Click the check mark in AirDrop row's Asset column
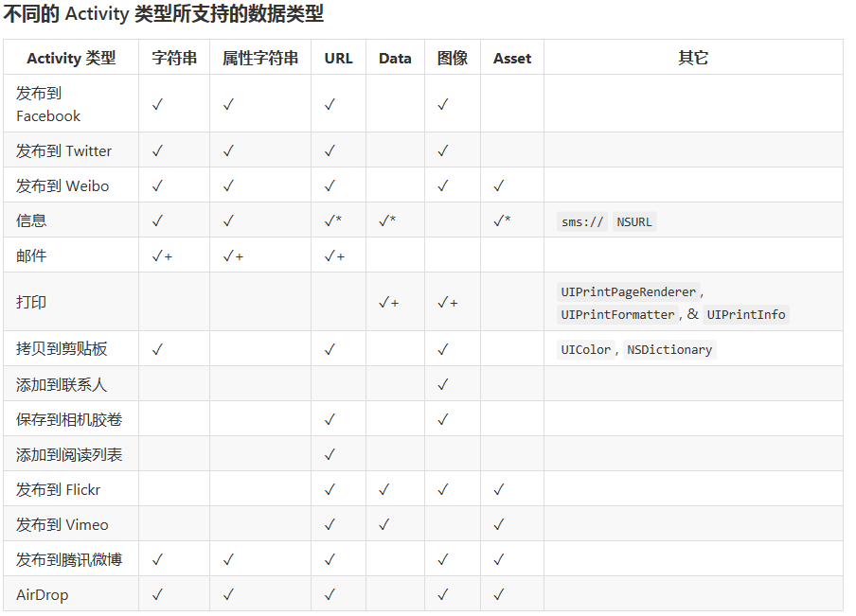Image resolution: width=856 pixels, height=616 pixels. [x=498, y=595]
